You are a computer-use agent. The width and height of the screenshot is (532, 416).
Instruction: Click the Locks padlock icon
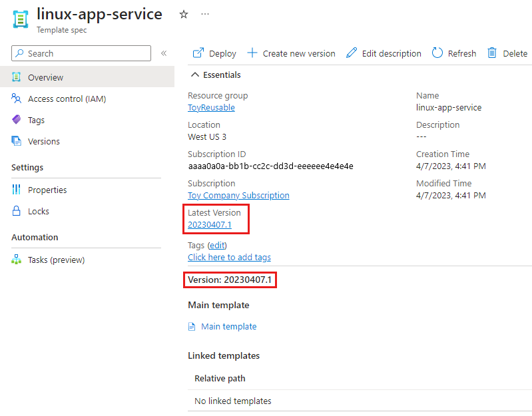pyautogui.click(x=16, y=210)
